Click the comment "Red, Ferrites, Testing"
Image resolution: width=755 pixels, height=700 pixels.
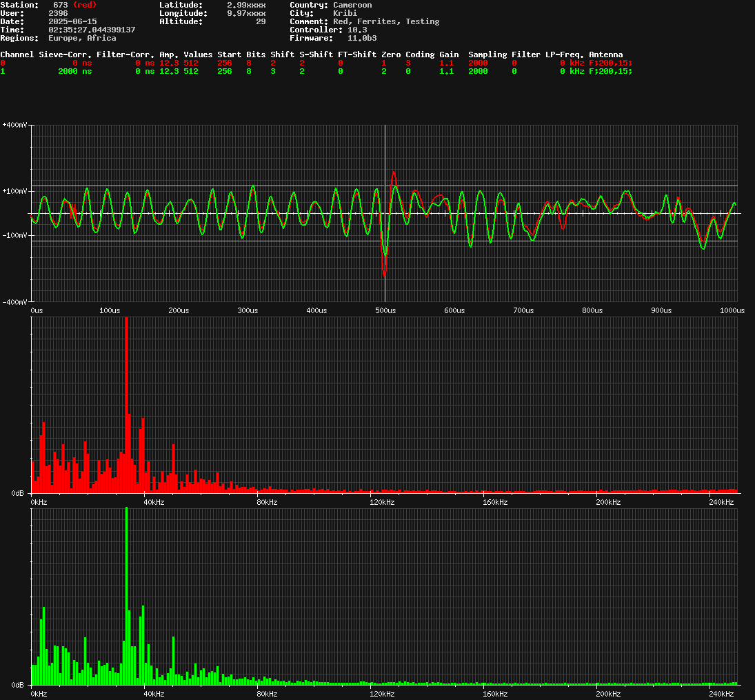coord(386,21)
